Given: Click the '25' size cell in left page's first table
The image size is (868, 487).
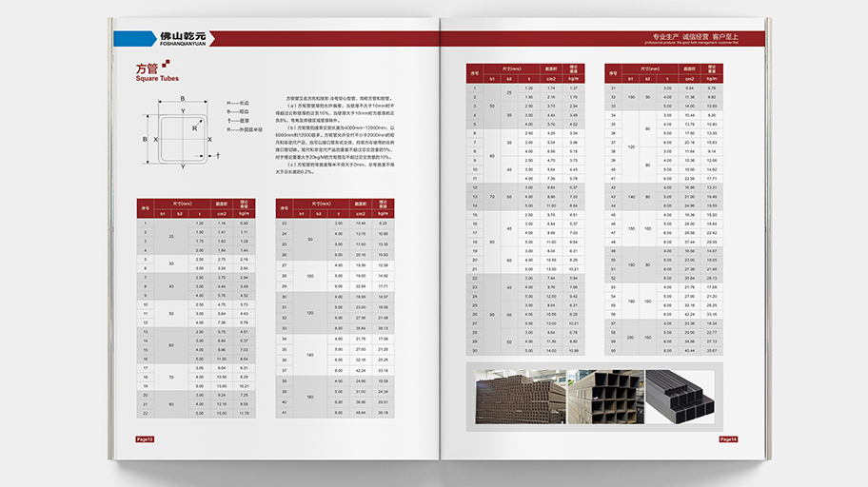Looking at the screenshot, I should pyautogui.click(x=171, y=236).
